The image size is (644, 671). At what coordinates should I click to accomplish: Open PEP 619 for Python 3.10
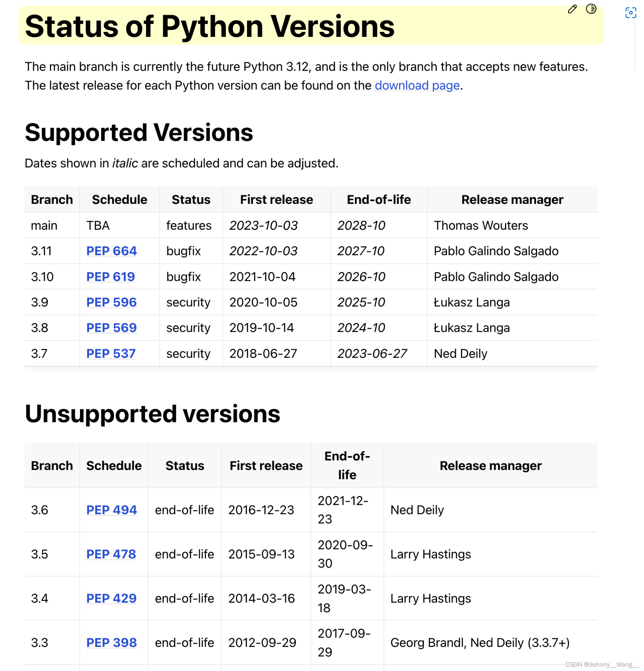(110, 277)
